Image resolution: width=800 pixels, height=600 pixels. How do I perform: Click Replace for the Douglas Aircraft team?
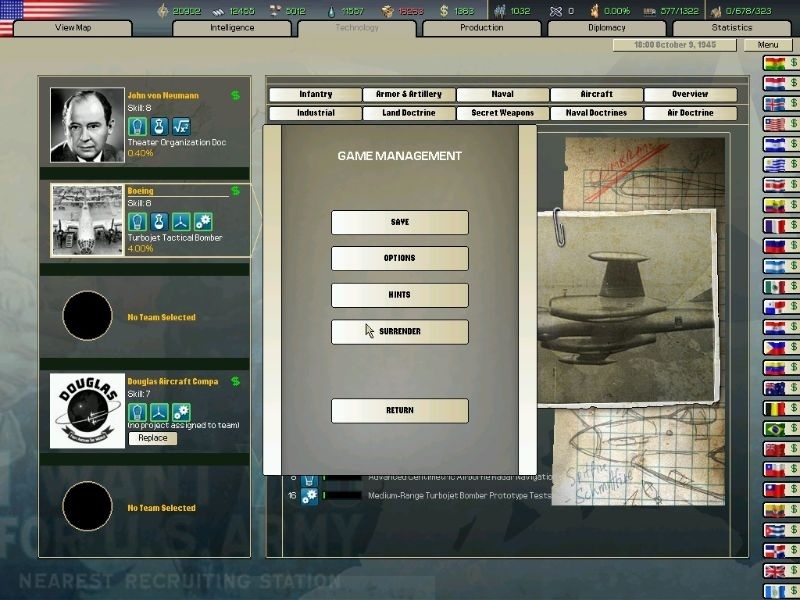coord(153,438)
